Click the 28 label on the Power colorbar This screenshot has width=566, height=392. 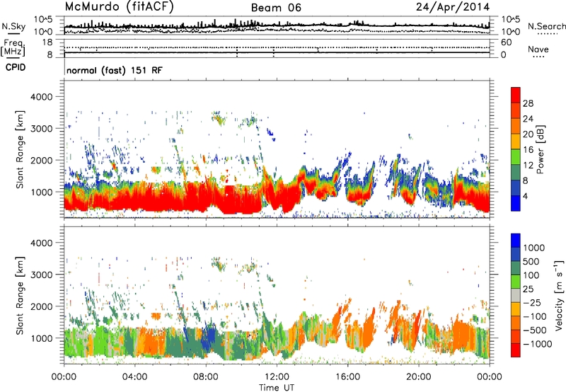tap(528, 103)
